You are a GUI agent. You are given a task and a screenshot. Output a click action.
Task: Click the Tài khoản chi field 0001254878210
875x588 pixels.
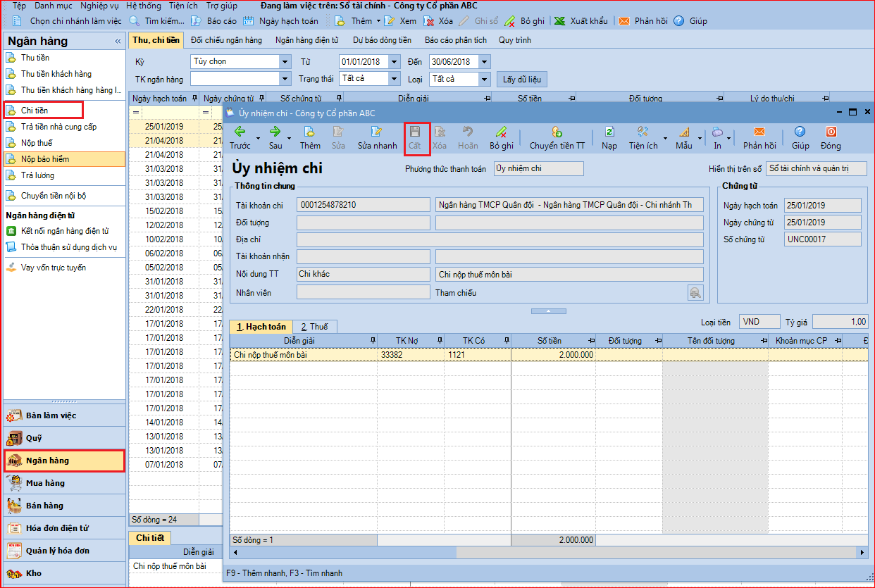click(x=364, y=205)
